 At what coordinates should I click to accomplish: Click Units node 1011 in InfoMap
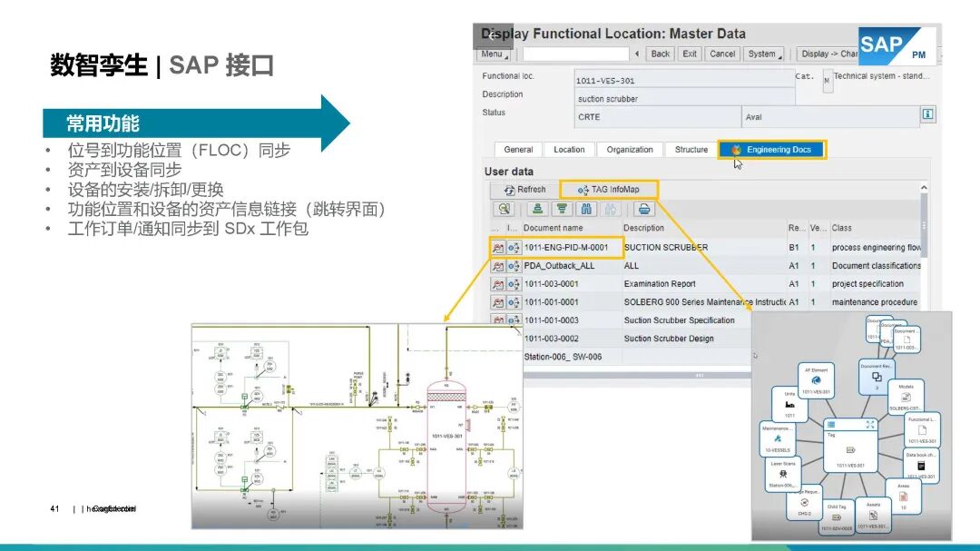coord(790,404)
